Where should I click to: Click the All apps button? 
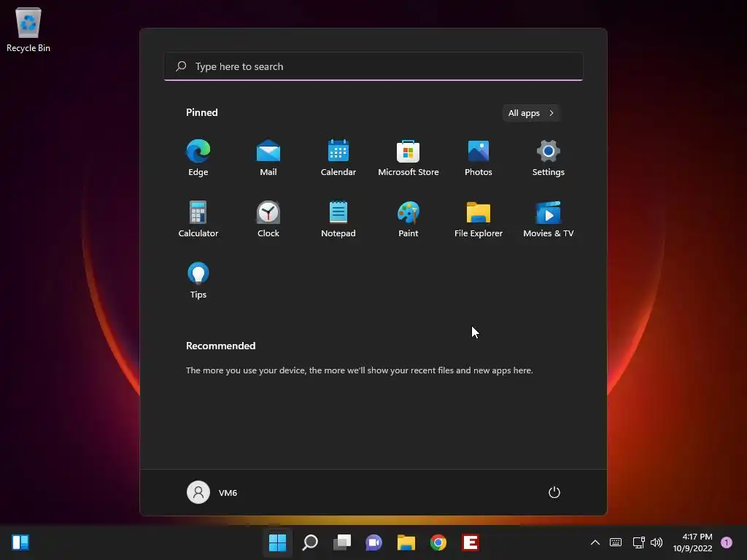pyautogui.click(x=531, y=113)
